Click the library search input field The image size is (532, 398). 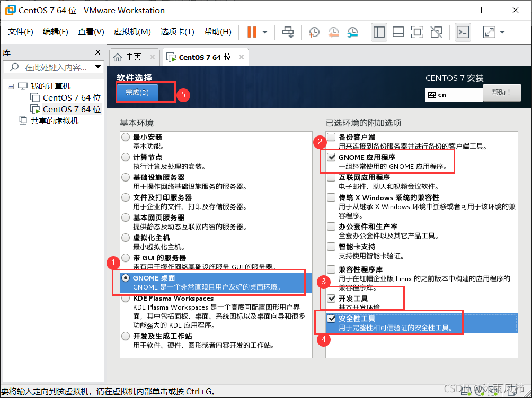(54, 67)
